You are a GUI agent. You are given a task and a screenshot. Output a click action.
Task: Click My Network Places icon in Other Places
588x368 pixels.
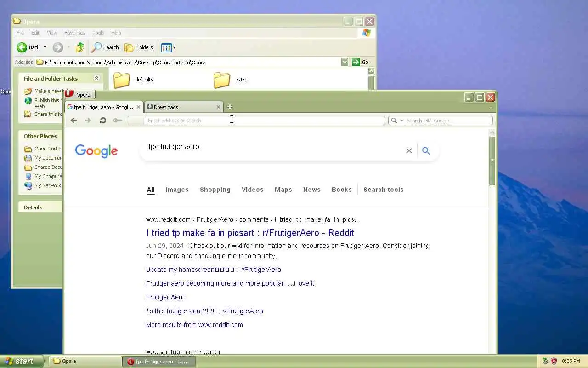(28, 185)
